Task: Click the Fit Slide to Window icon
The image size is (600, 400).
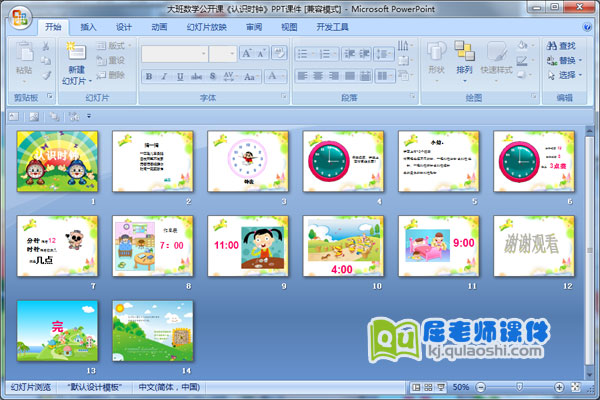Action: (576, 387)
